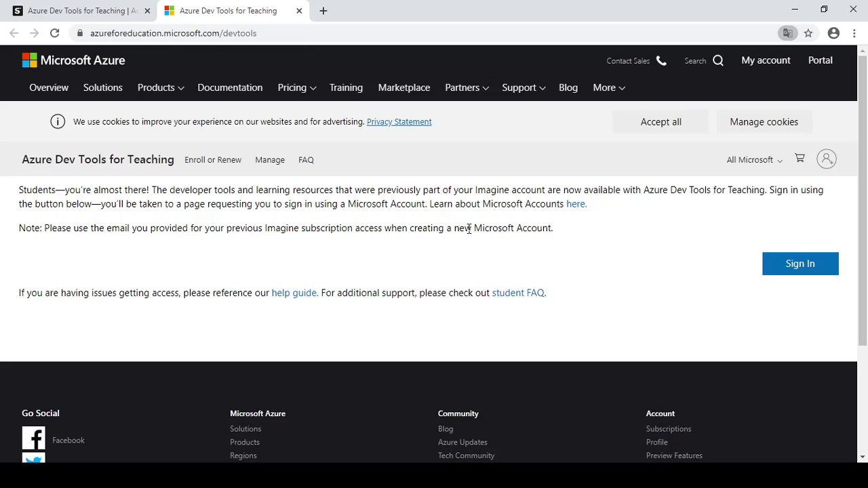Click the 'here.' Microsoft Accounts link
868x488 pixels.
576,204
